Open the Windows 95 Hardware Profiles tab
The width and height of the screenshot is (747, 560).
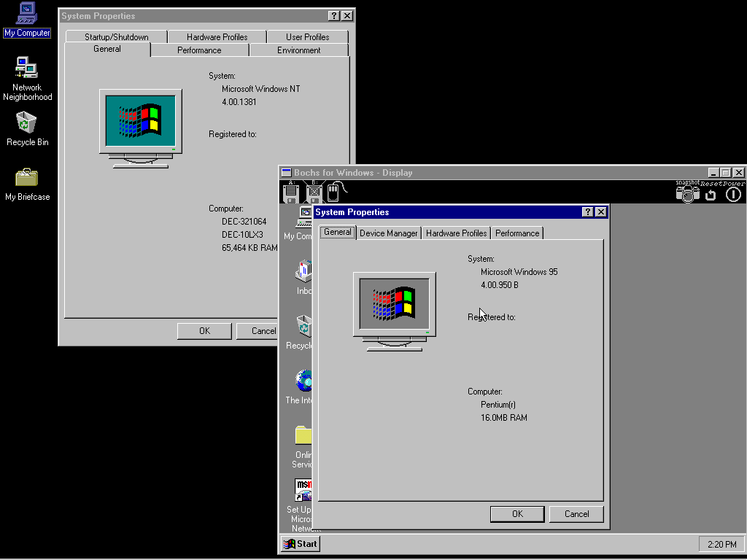click(x=456, y=233)
